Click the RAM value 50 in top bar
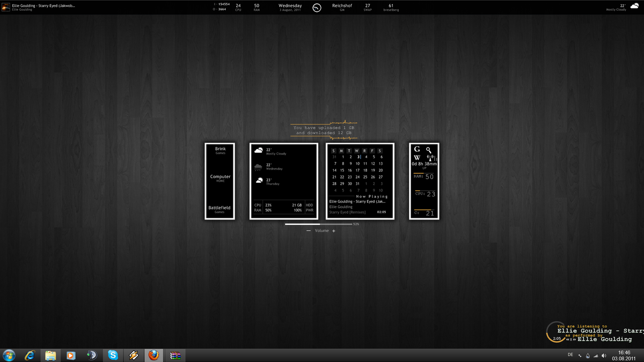644x362 pixels. [257, 7]
